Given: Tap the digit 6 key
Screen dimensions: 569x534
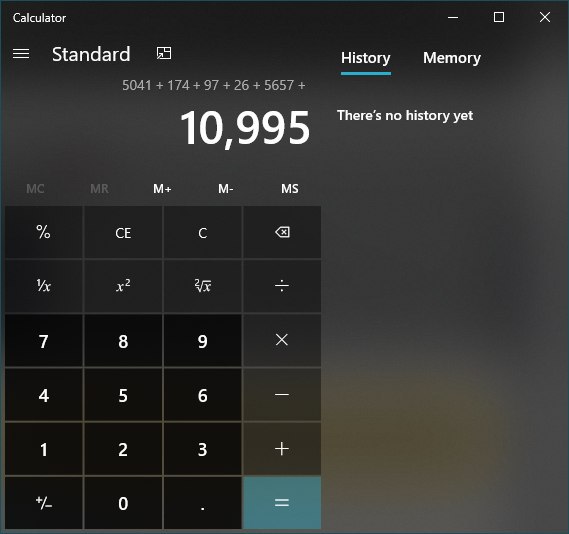Looking at the screenshot, I should (202, 394).
